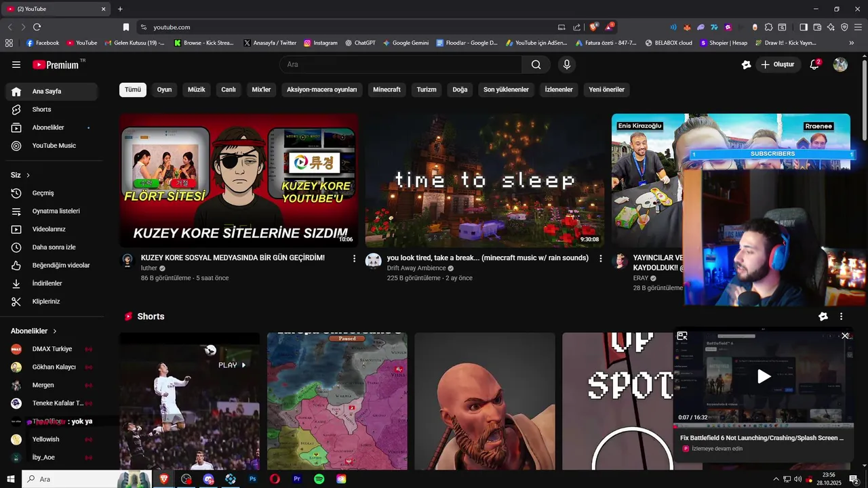This screenshot has height=488, width=868.
Task: Select the Tümü filter chip
Action: click(x=133, y=89)
